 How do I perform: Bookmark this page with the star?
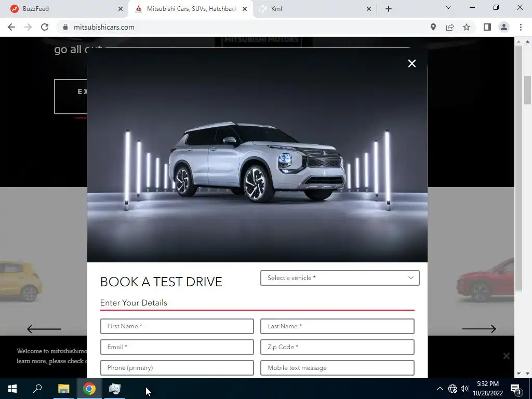pos(467,27)
